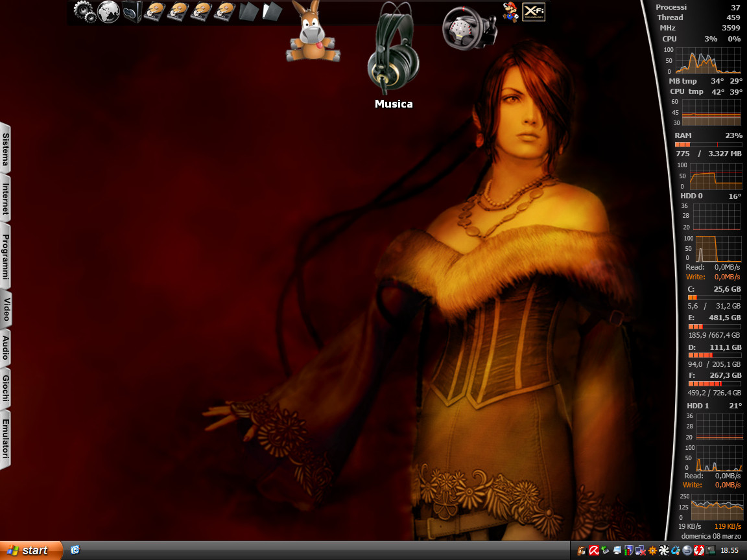Viewport: 747px width, 560px height.
Task: Click the CPU usage graph
Action: click(x=708, y=60)
